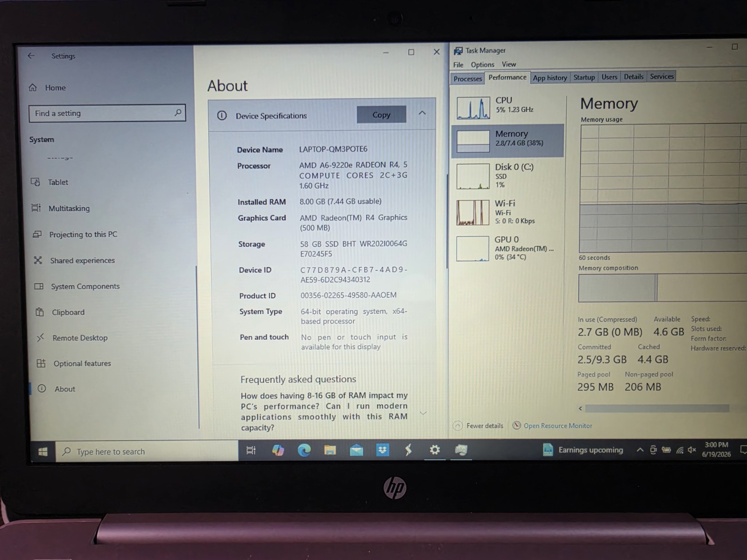
Task: Select GPU 0 performance item
Action: (x=507, y=248)
